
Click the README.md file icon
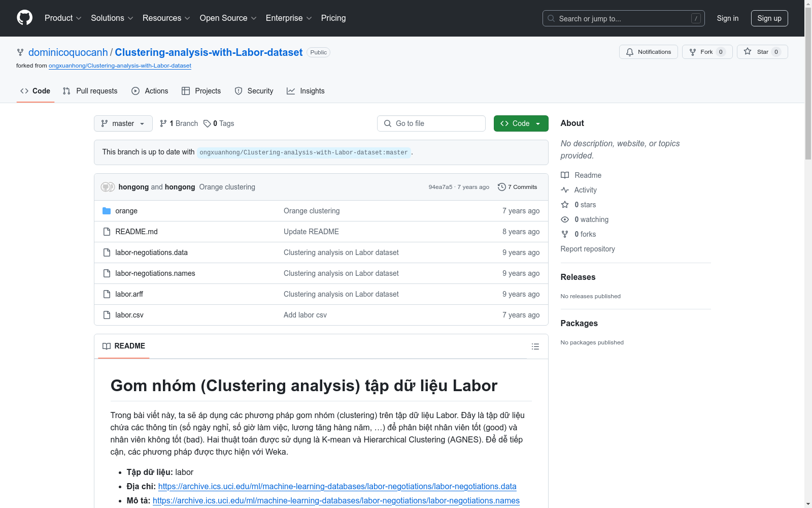tap(107, 232)
